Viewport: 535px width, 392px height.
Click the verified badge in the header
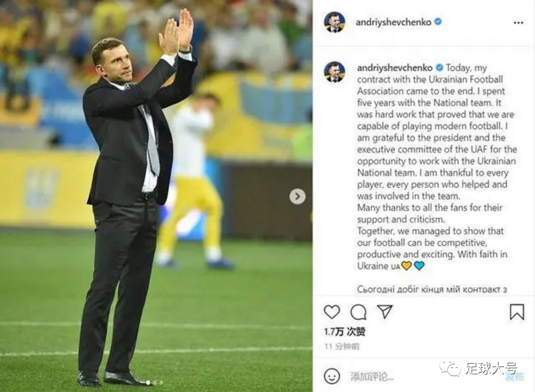pos(438,22)
